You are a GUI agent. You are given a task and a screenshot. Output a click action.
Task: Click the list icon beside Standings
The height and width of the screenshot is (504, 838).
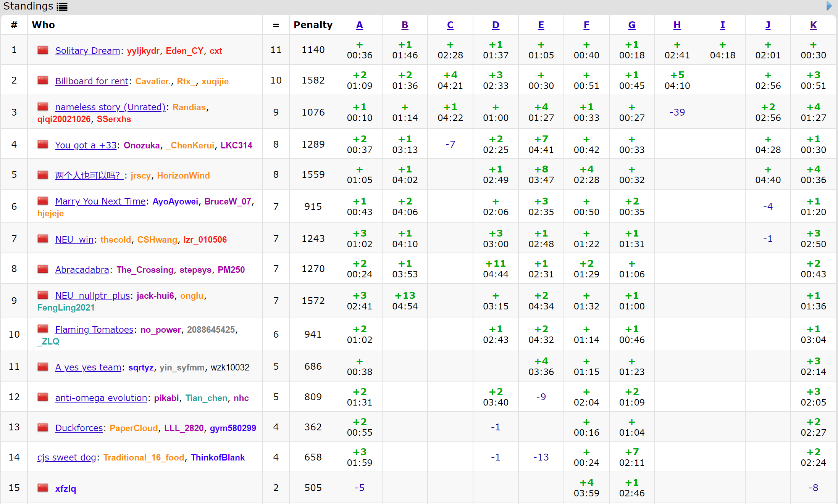pos(62,6)
